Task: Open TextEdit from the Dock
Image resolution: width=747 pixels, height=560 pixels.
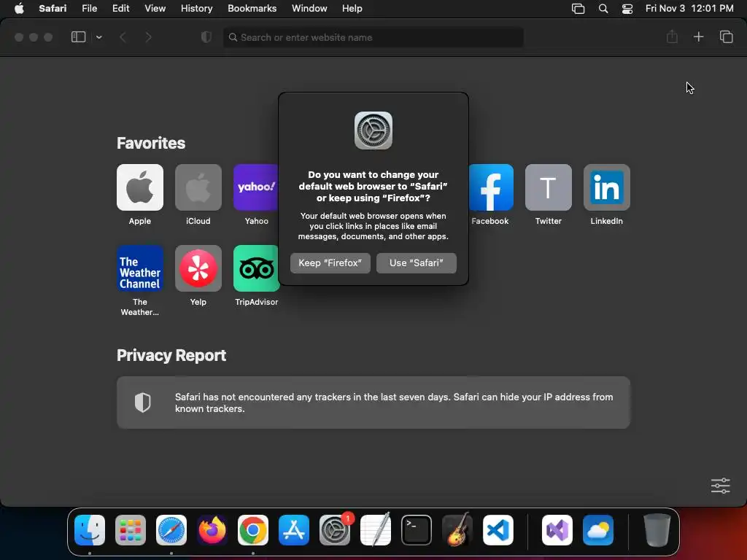Action: (376, 530)
